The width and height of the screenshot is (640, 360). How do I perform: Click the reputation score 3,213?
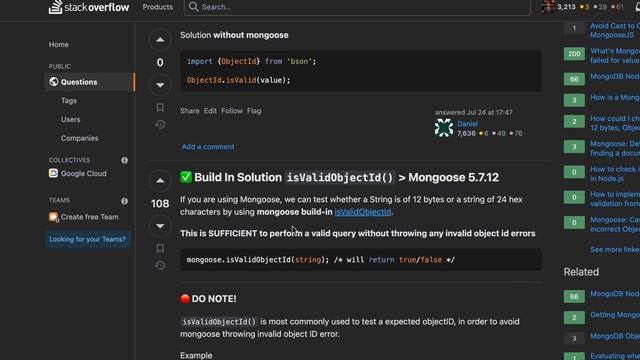point(566,7)
